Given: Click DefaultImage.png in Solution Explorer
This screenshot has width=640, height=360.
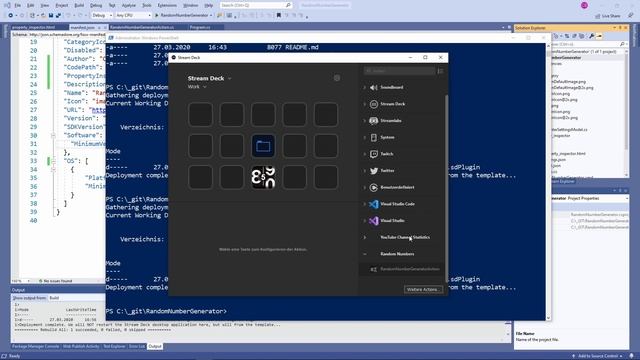Looking at the screenshot, I should [x=569, y=82].
